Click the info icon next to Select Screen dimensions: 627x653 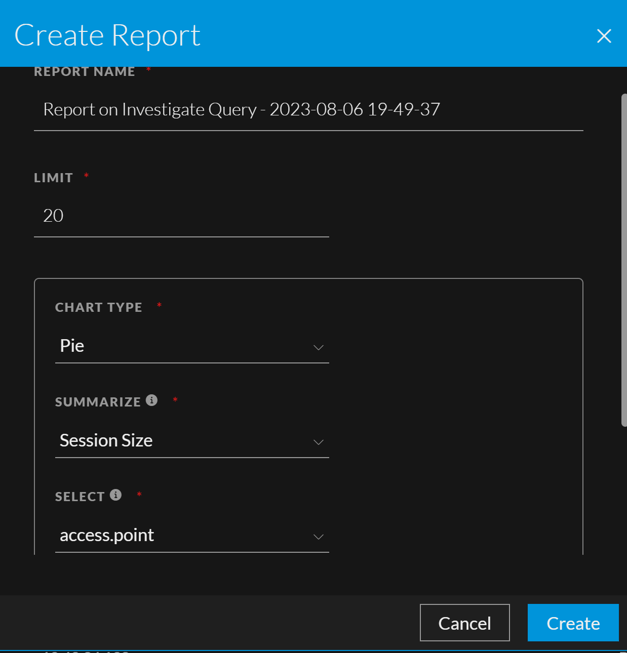pyautogui.click(x=116, y=495)
